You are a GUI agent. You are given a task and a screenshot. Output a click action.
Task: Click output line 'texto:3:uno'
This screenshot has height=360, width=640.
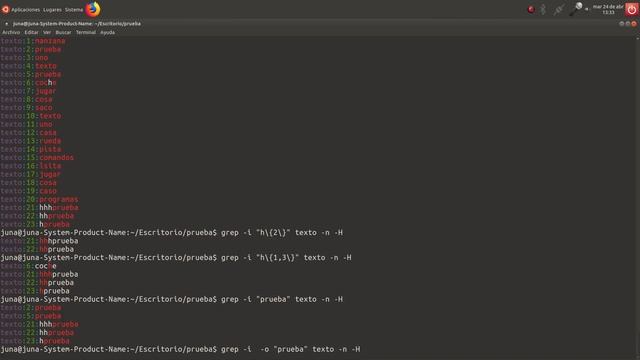click(24, 58)
